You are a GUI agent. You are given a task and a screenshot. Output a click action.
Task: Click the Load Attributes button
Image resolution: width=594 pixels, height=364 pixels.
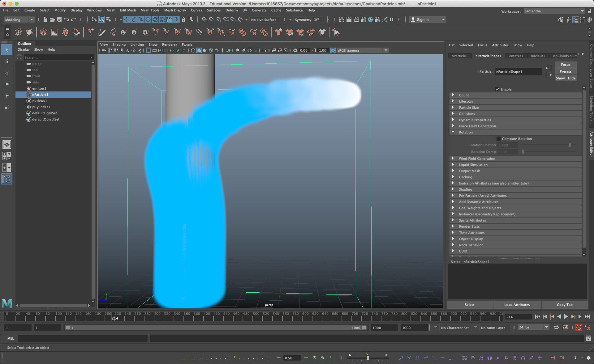pos(517,305)
